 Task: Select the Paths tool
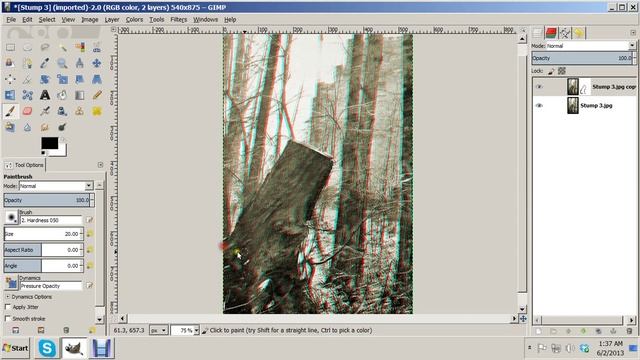point(27,63)
